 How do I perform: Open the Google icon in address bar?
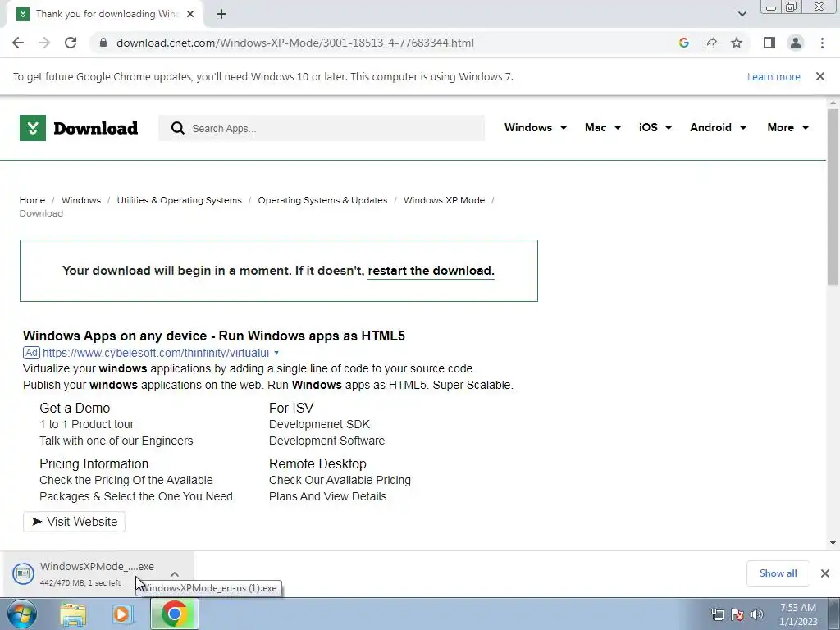point(683,43)
